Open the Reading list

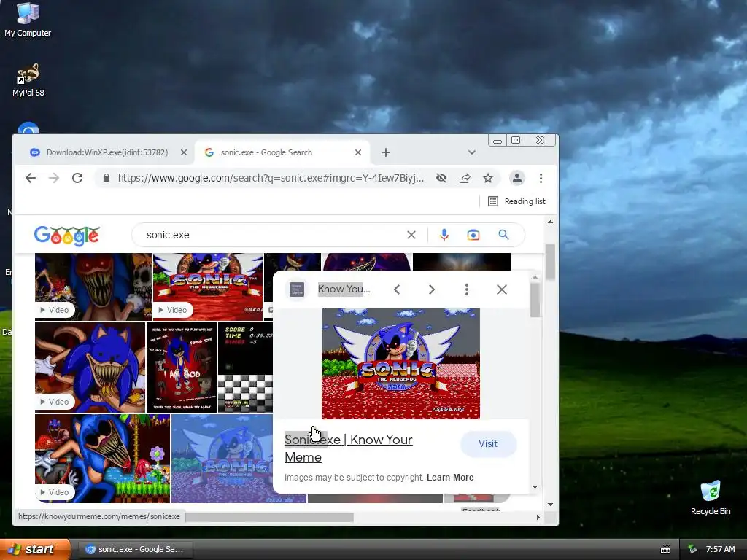[x=517, y=201]
